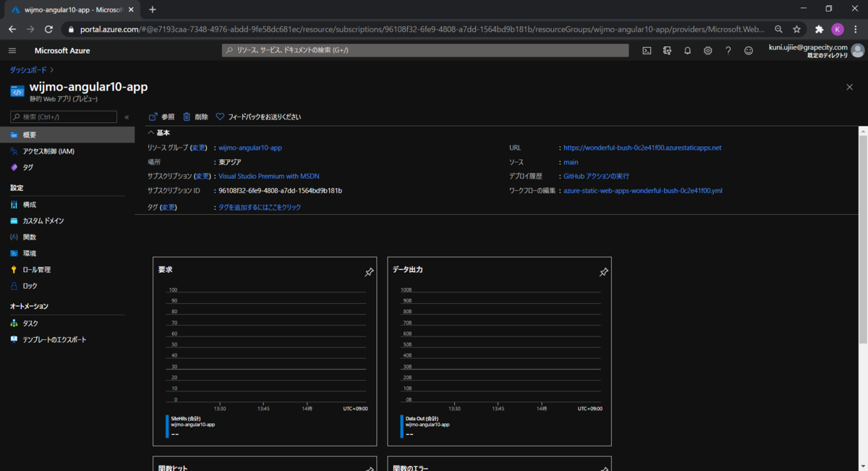Open the help question mark

(x=728, y=51)
